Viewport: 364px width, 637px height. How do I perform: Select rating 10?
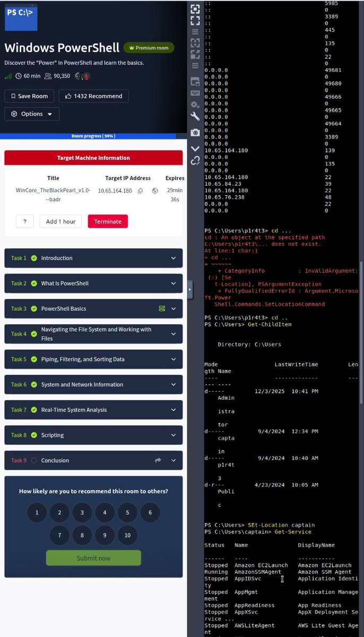(127, 535)
